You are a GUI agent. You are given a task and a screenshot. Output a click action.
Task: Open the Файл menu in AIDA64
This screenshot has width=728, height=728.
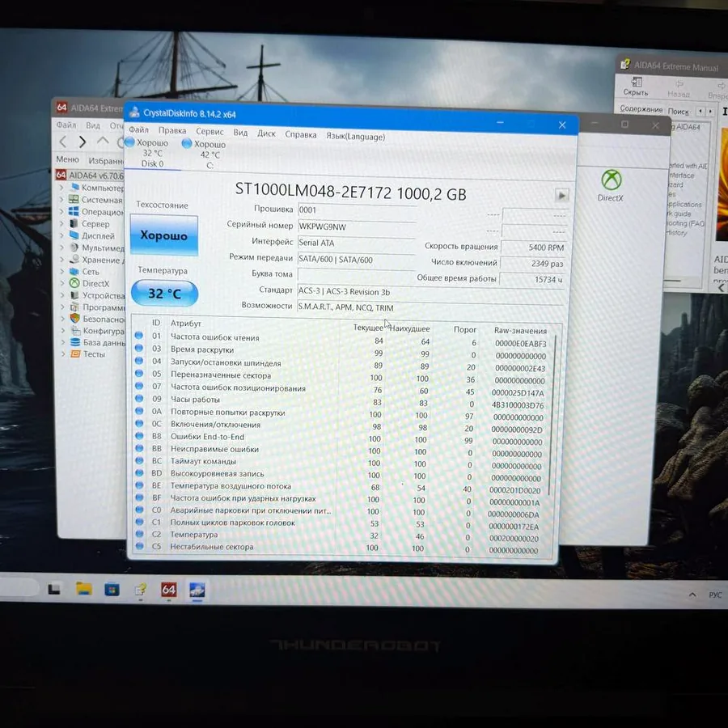[x=66, y=125]
